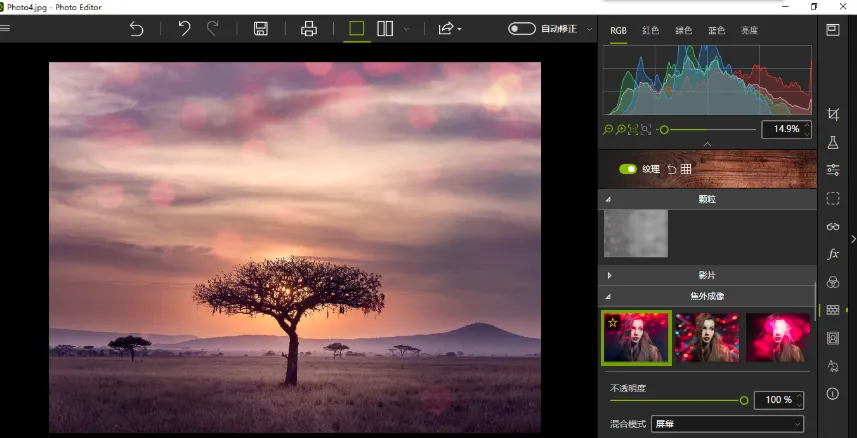This screenshot has width=857, height=438.
Task: Select the RGB histogram tab
Action: [618, 31]
